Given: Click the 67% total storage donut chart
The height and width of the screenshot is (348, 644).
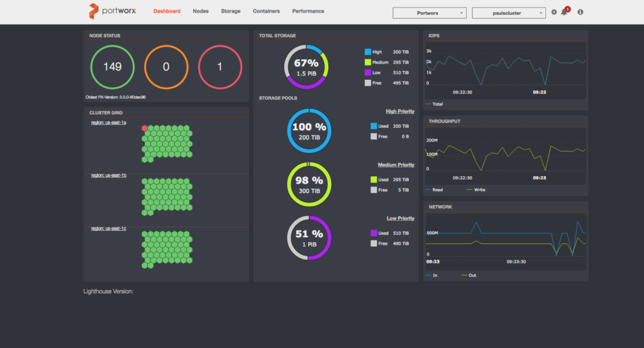Looking at the screenshot, I should (306, 67).
